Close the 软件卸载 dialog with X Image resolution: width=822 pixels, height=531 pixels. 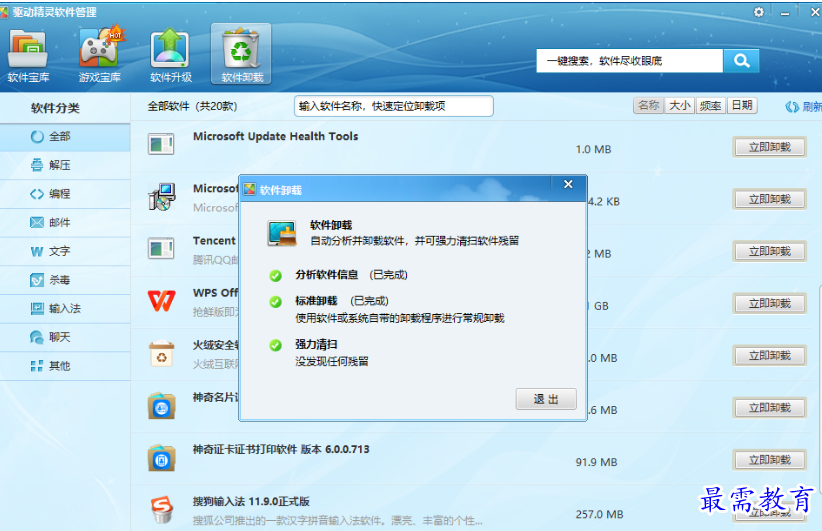tap(568, 184)
